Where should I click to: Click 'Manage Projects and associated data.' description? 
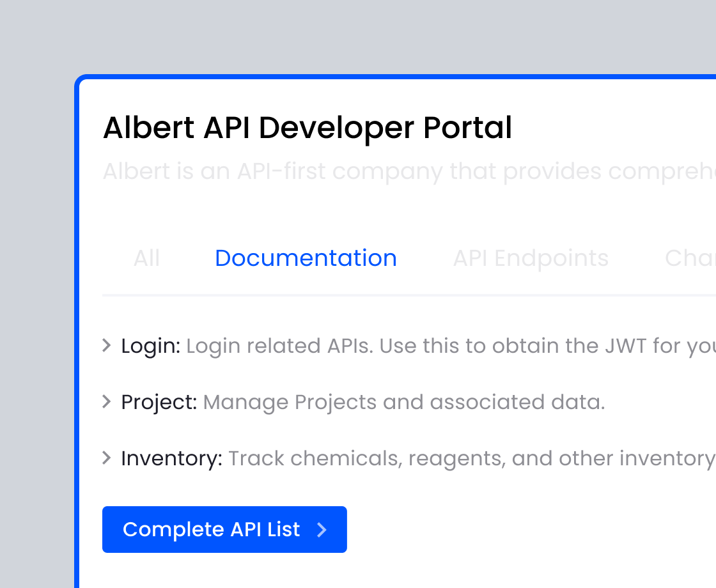pyautogui.click(x=403, y=402)
